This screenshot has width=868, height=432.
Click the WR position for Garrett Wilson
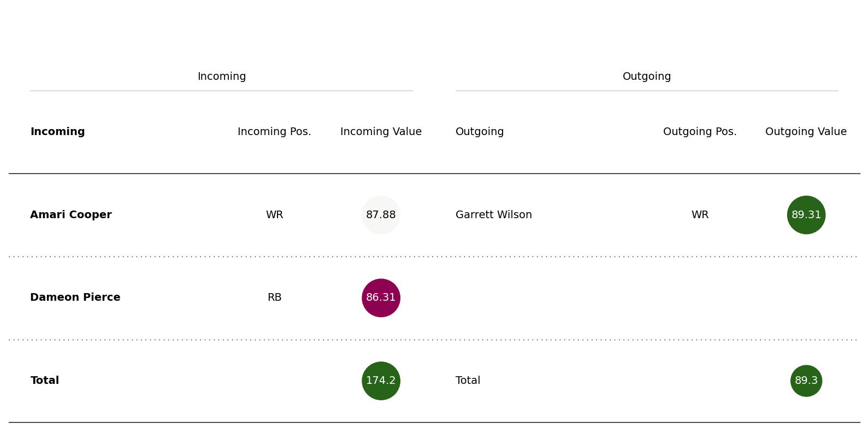(700, 215)
